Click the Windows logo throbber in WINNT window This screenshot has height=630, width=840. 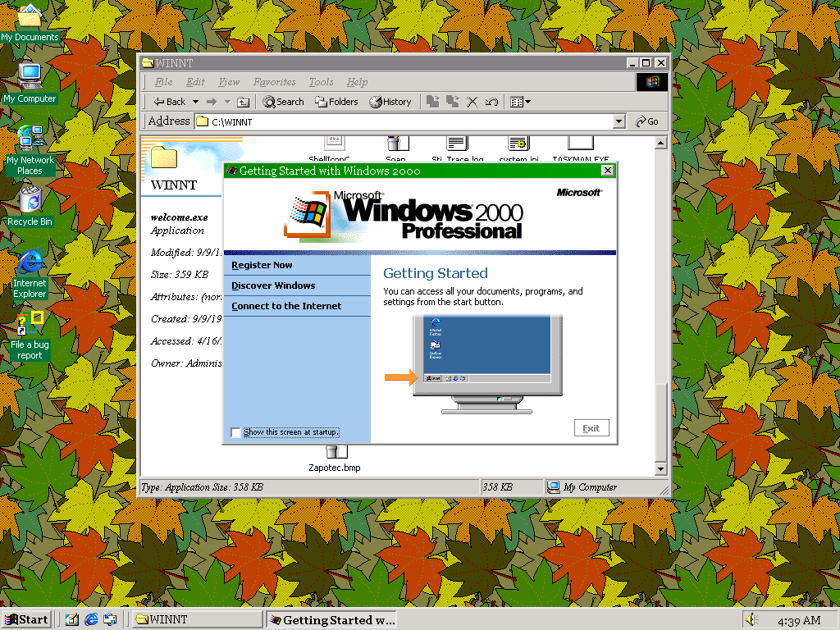[651, 82]
